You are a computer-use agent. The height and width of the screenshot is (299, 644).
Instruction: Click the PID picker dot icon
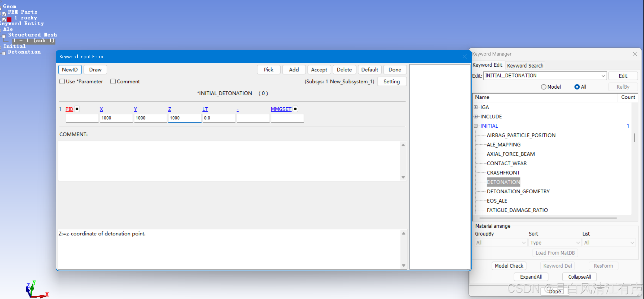[77, 109]
